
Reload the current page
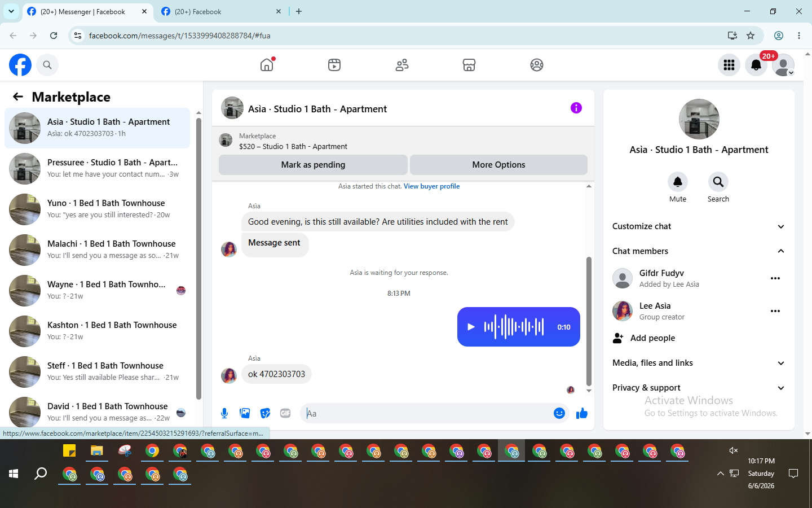pos(54,36)
